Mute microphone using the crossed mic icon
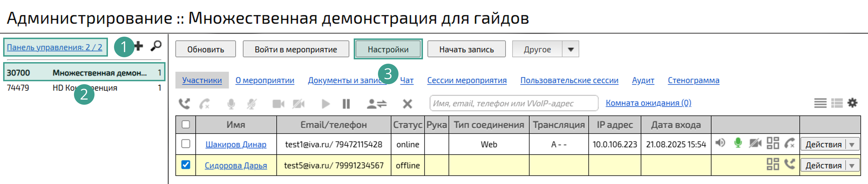868x184 pixels. point(251,104)
